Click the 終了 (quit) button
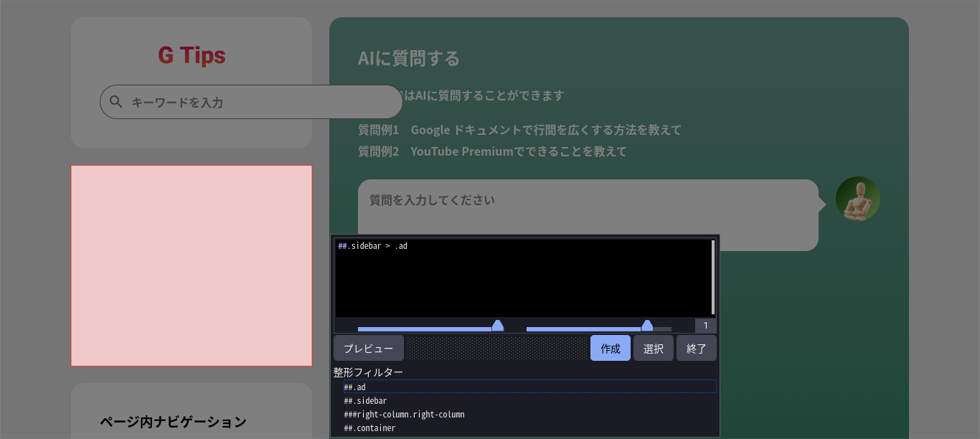The height and width of the screenshot is (439, 980). 697,348
